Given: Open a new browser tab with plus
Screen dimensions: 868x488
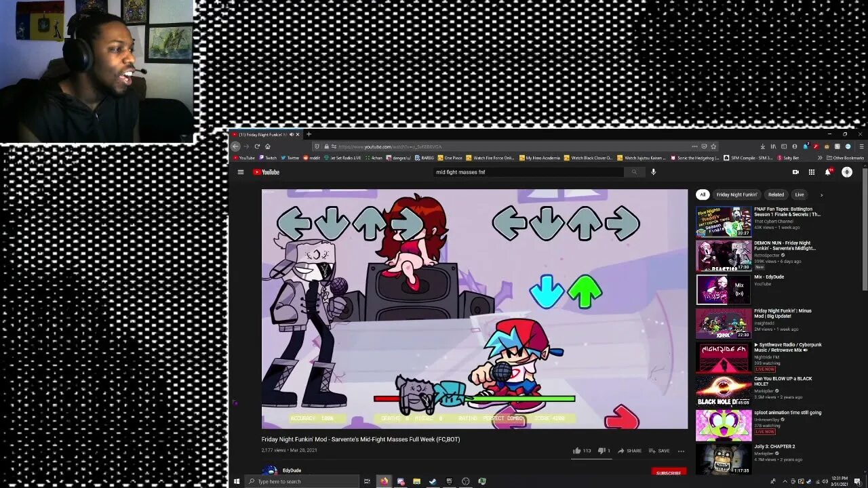Looking at the screenshot, I should coord(309,134).
